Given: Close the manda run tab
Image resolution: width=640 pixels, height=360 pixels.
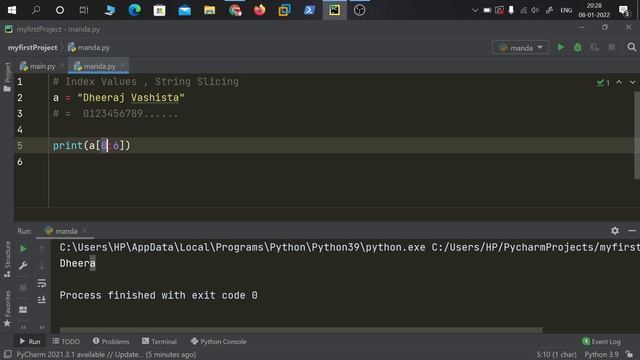Looking at the screenshot, I should [x=85, y=231].
